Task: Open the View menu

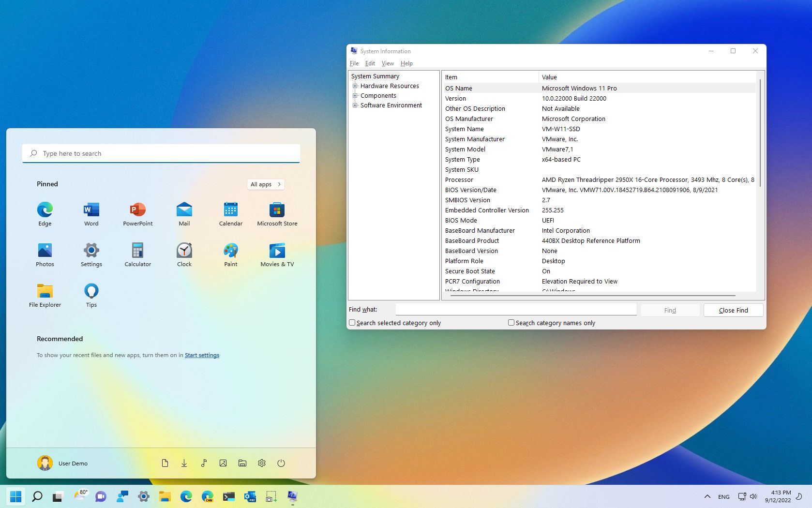Action: pos(388,63)
